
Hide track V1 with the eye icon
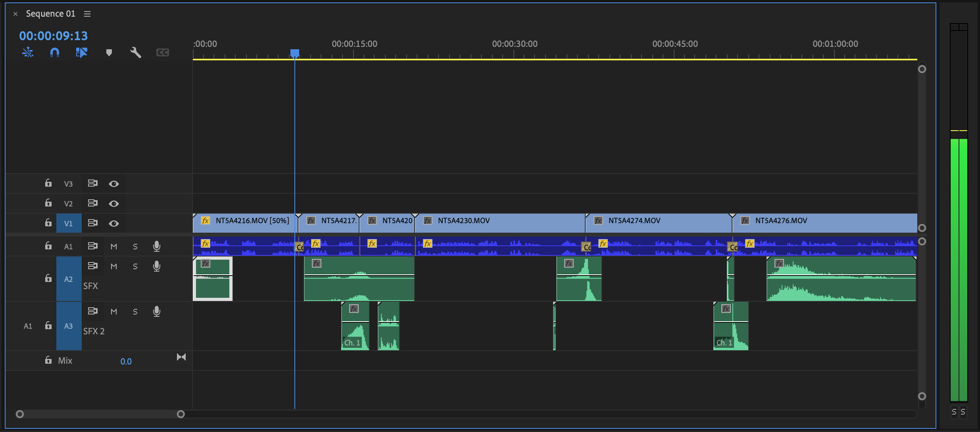point(114,224)
